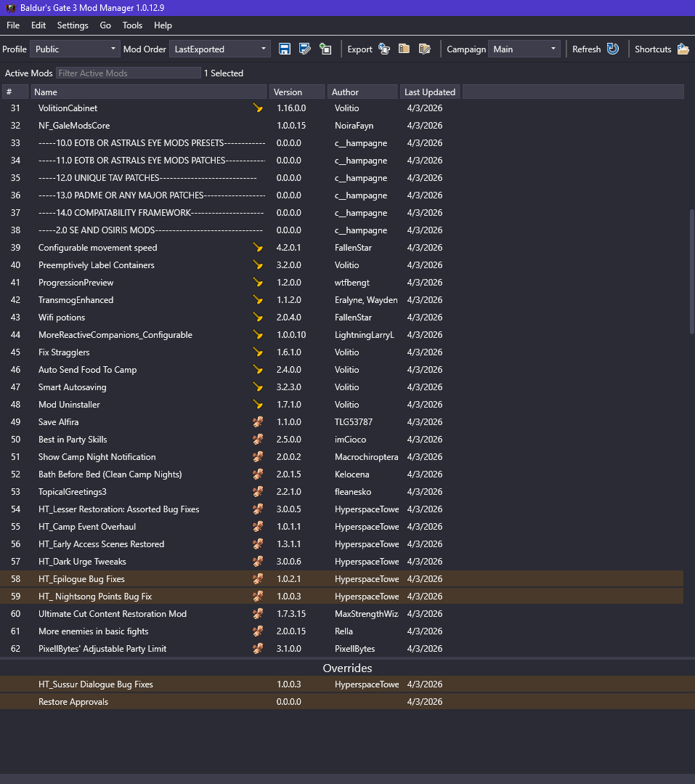Save the current mod order
This screenshot has height=784, width=695.
click(284, 49)
